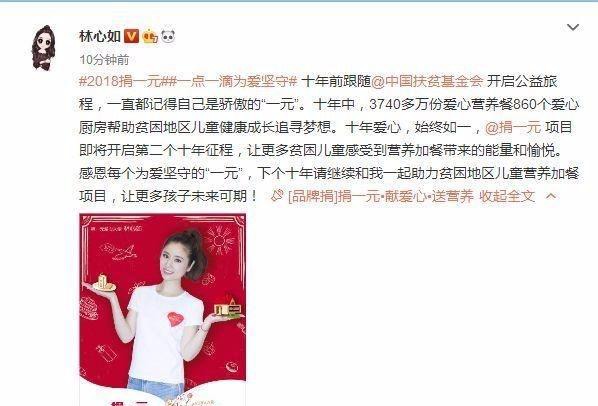Open the [品牌捐]捐一元·献爱心·送营养 link
This screenshot has width=598, height=406.
381,196
